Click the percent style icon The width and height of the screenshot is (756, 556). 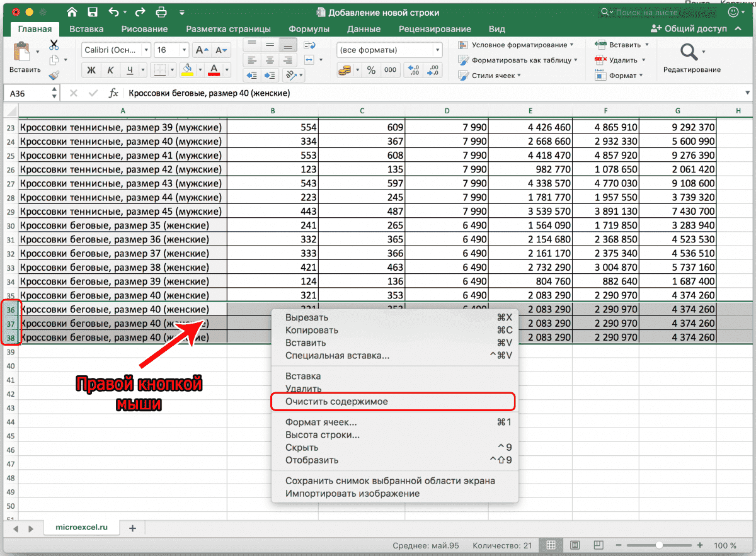371,70
